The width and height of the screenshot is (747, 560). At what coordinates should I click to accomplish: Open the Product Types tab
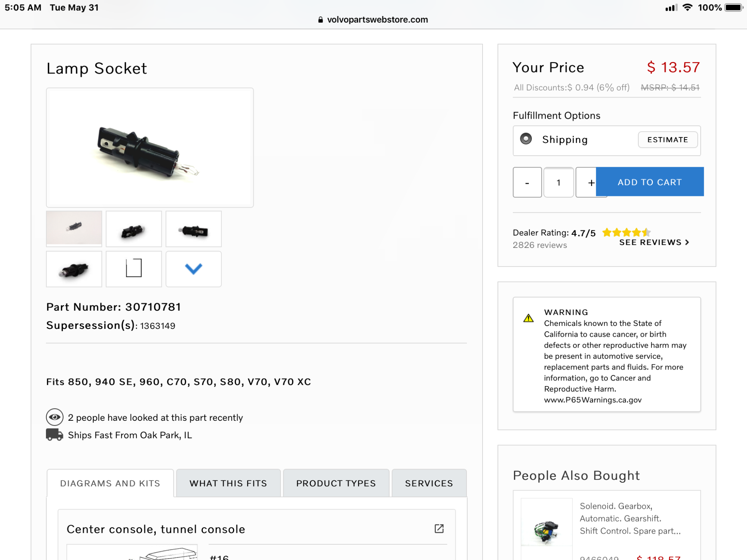click(336, 483)
